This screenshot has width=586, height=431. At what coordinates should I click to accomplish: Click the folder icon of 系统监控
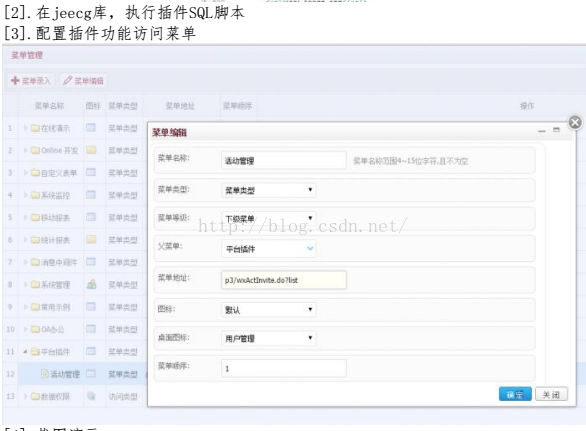35,195
